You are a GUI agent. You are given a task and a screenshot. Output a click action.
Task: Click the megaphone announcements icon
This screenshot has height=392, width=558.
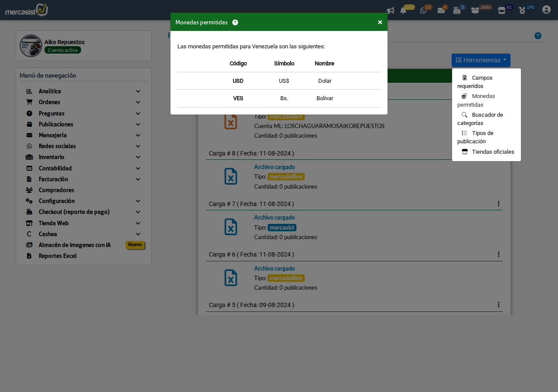coord(391,10)
